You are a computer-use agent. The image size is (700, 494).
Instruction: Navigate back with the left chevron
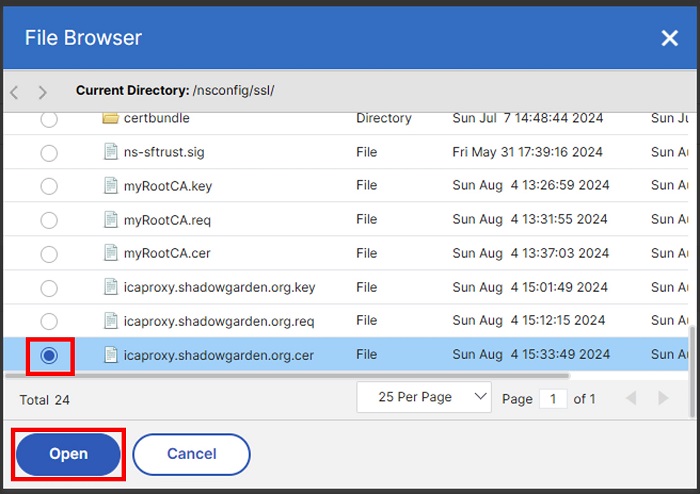pyautogui.click(x=14, y=92)
